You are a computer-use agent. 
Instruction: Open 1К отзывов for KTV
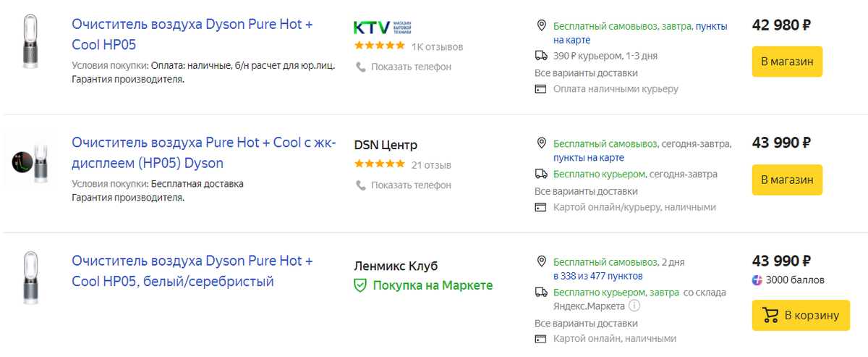pyautogui.click(x=437, y=46)
